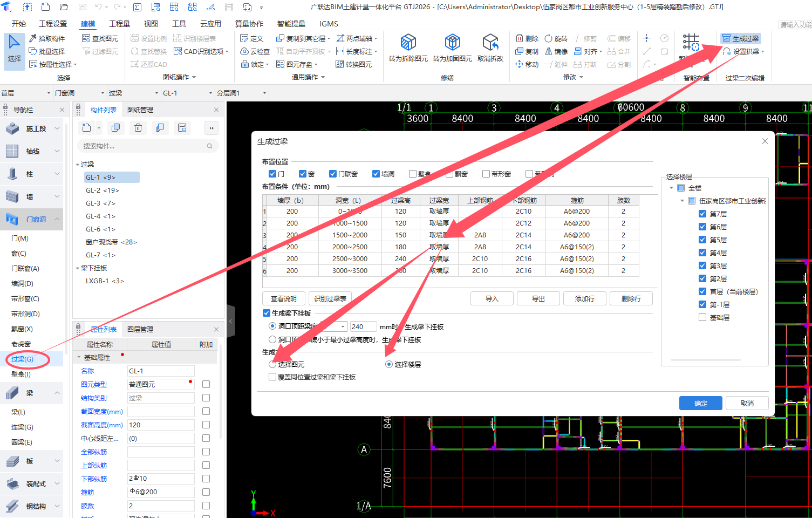Open 工程设置 ribbon tab
Screen dimensions: 812x518
[53, 24]
